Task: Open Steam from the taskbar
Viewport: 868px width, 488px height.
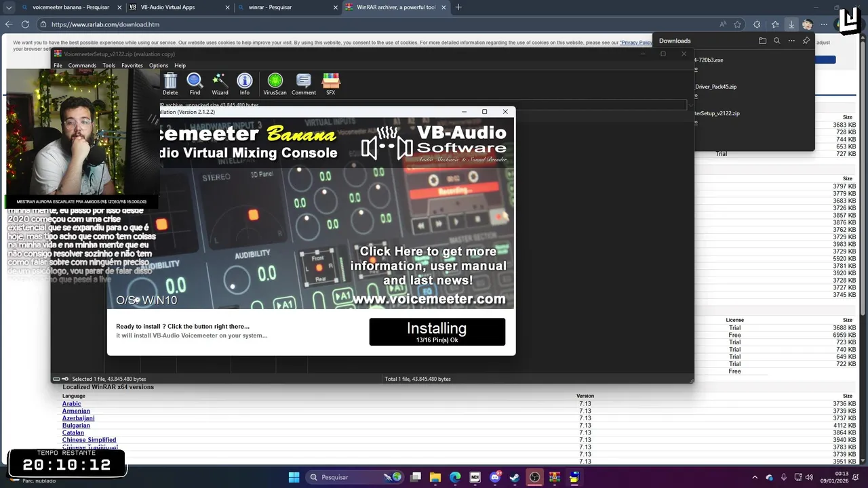Action: (515, 477)
